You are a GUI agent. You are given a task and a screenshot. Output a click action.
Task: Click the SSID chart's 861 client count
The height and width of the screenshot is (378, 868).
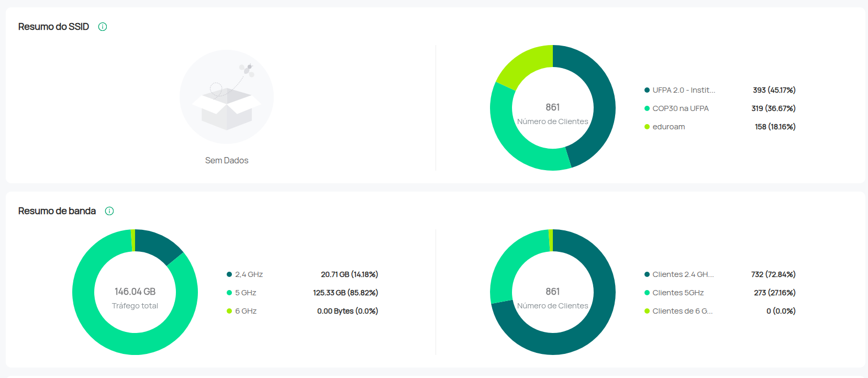553,107
